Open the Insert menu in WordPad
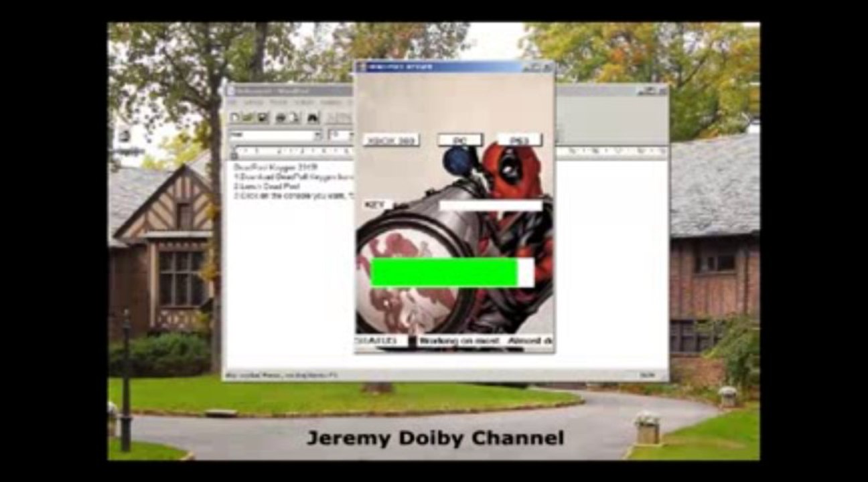Screen dimensions: 868x482 click(x=305, y=102)
